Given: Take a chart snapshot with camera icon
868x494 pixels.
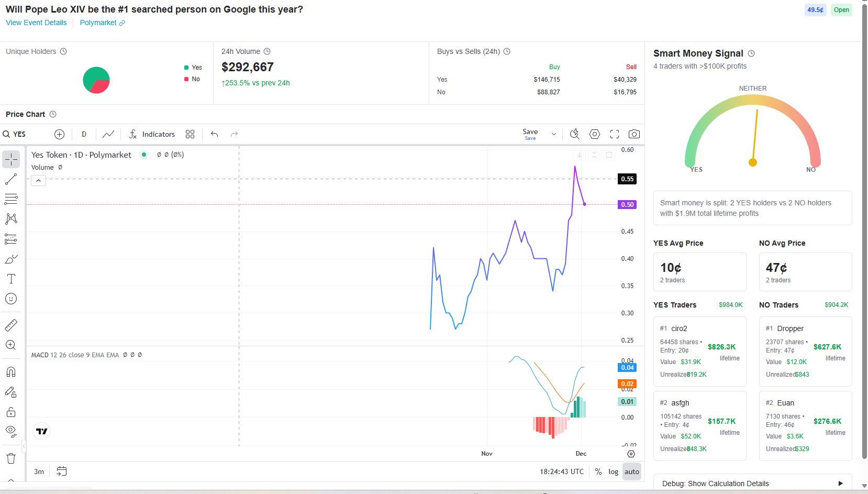Looking at the screenshot, I should (634, 134).
